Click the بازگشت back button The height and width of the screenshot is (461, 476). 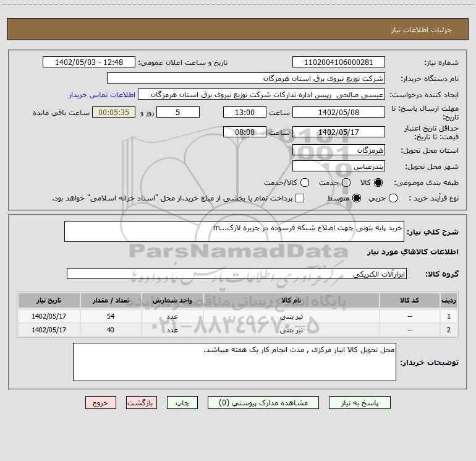(x=142, y=403)
